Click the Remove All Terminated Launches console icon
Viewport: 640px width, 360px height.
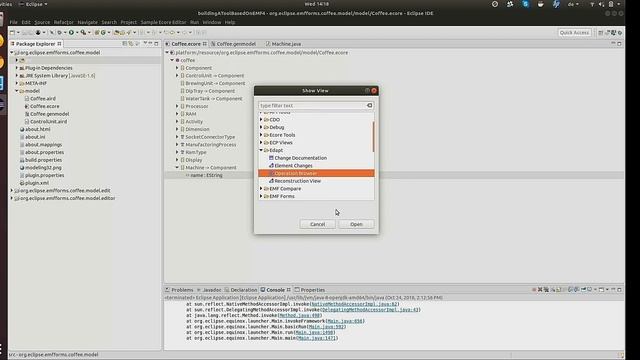pos(546,289)
